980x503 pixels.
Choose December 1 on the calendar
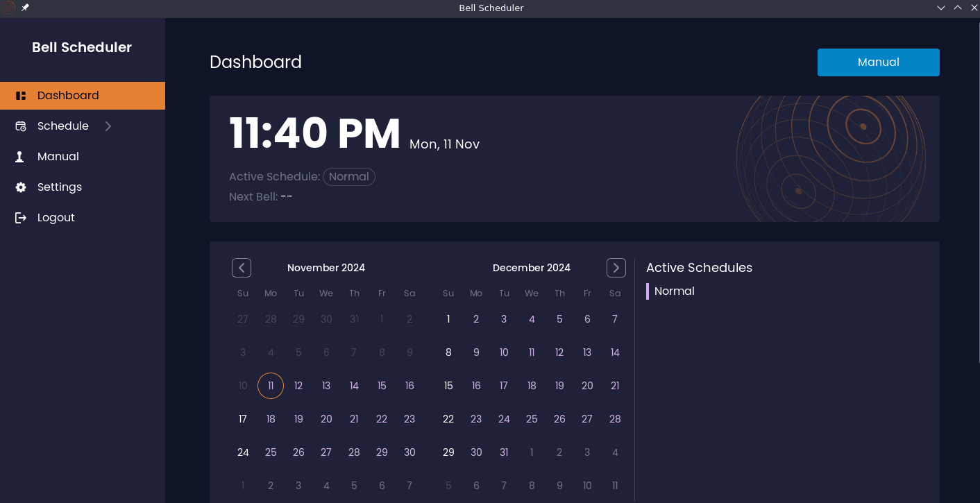click(x=448, y=319)
